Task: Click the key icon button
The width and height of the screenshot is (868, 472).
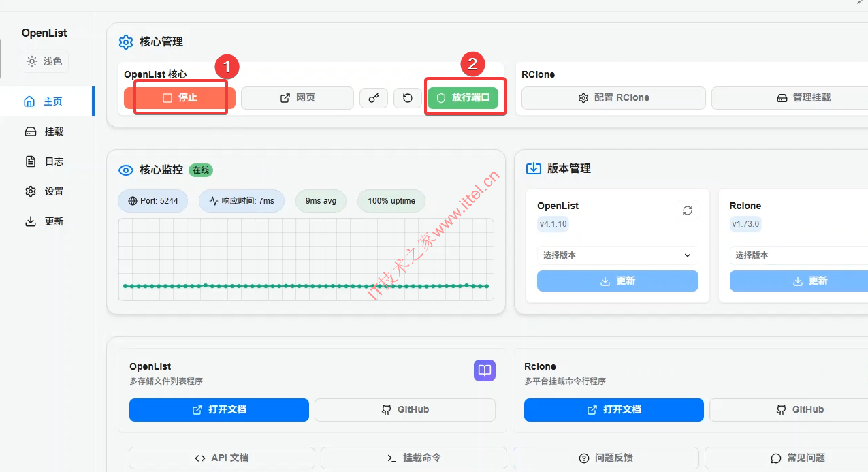Action: 374,98
